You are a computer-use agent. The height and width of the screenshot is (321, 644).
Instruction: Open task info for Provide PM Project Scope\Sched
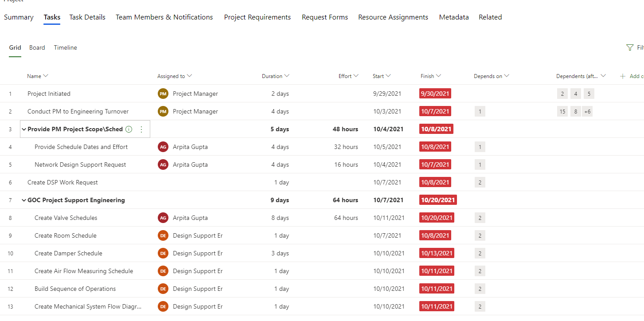[129, 129]
